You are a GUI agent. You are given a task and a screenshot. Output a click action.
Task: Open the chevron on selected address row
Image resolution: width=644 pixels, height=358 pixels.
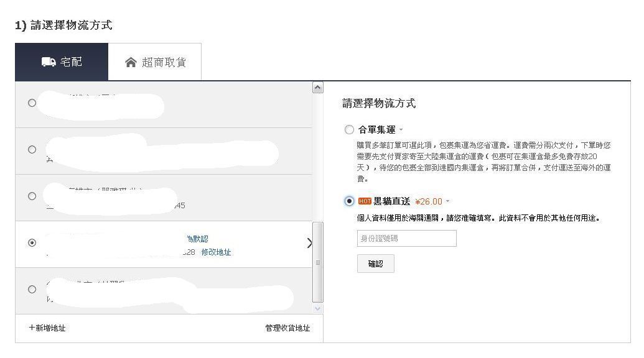tap(309, 243)
